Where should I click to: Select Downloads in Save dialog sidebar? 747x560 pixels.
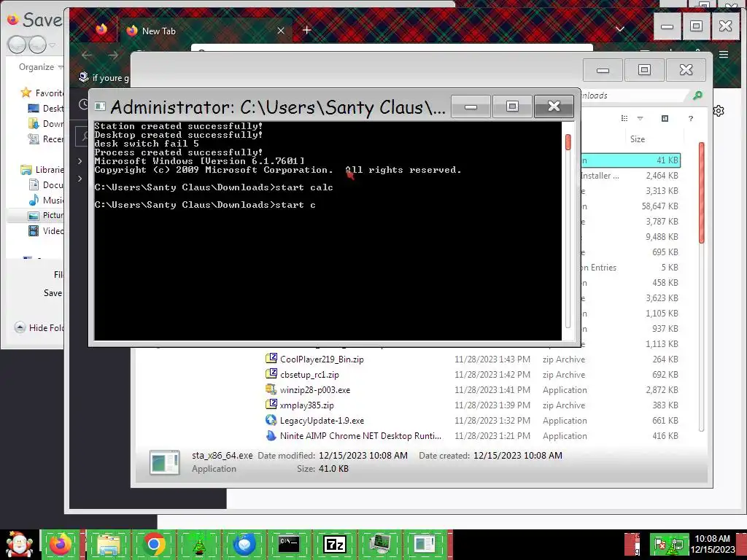[x=46, y=123]
